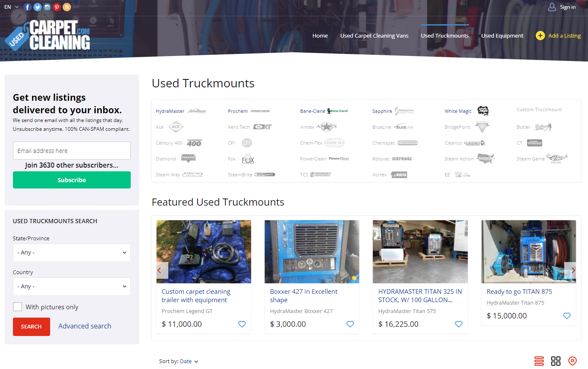The height and width of the screenshot is (369, 588).
Task: Select the BridgePoint brand link
Action: 457,127
